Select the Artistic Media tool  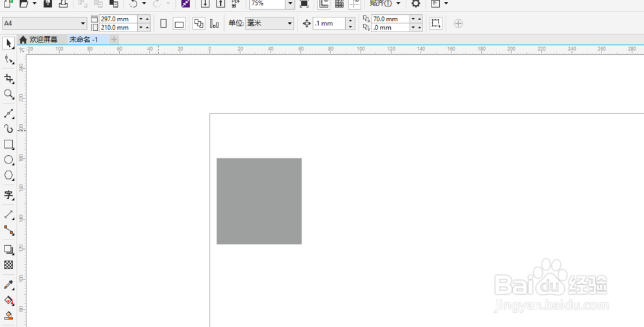click(8, 129)
